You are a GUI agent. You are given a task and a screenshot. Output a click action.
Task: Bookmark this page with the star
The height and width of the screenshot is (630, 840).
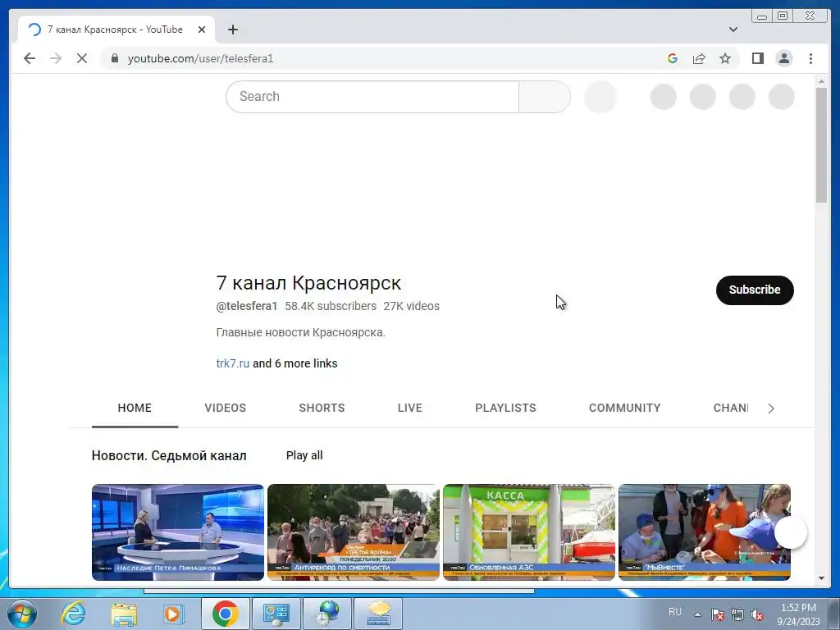pyautogui.click(x=725, y=58)
